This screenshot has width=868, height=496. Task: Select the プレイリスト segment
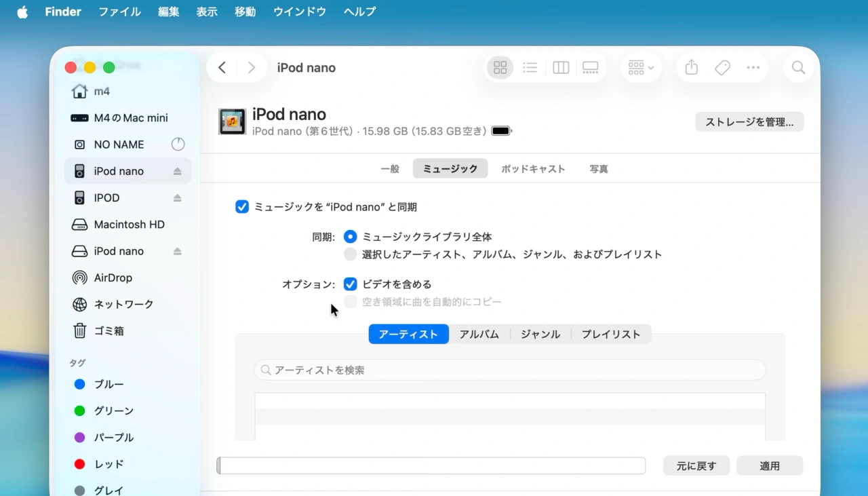(611, 335)
